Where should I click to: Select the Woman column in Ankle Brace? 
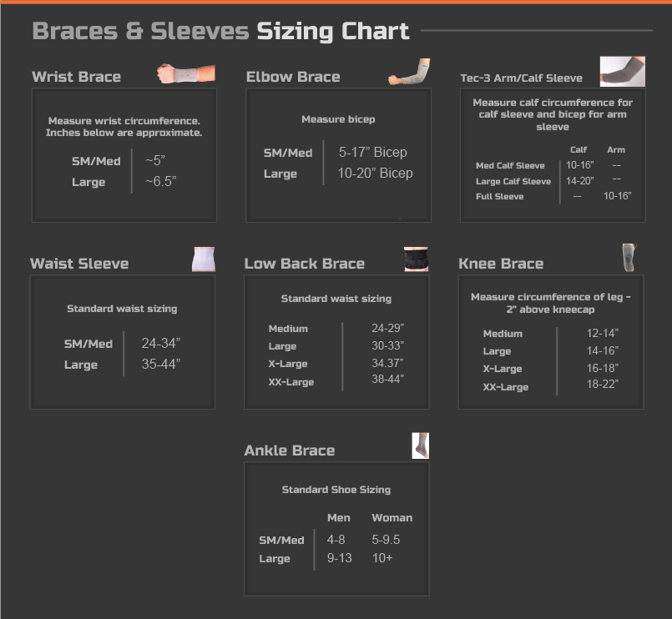coord(392,517)
